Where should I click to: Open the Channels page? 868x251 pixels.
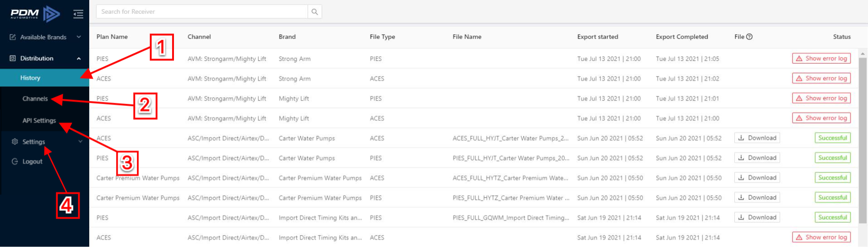click(35, 99)
